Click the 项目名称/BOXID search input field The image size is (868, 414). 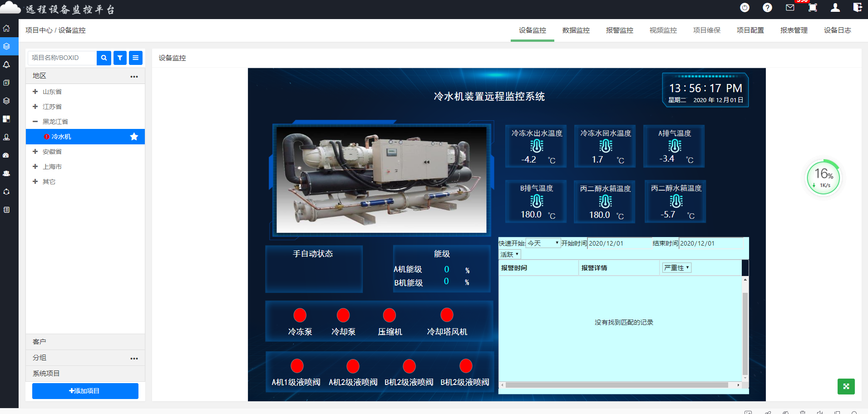tap(62, 58)
